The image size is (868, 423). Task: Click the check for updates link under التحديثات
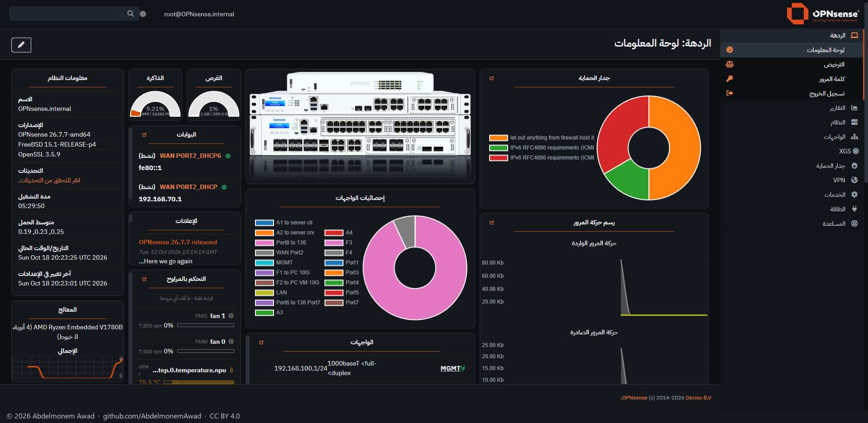coord(49,180)
